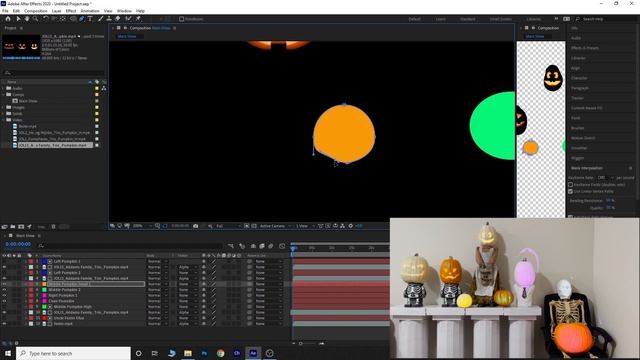Open the viewer magnification dropdown
This screenshot has height=360, width=640.
pyautogui.click(x=142, y=226)
